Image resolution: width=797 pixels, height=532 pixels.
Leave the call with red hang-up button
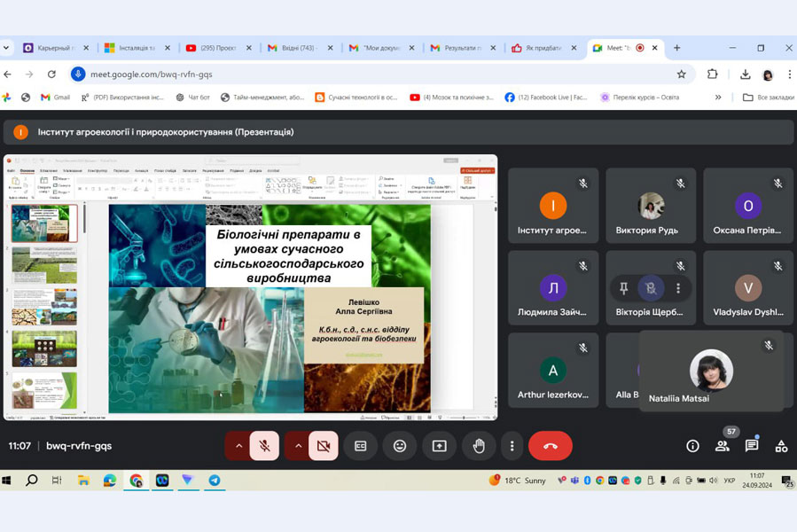click(550, 446)
